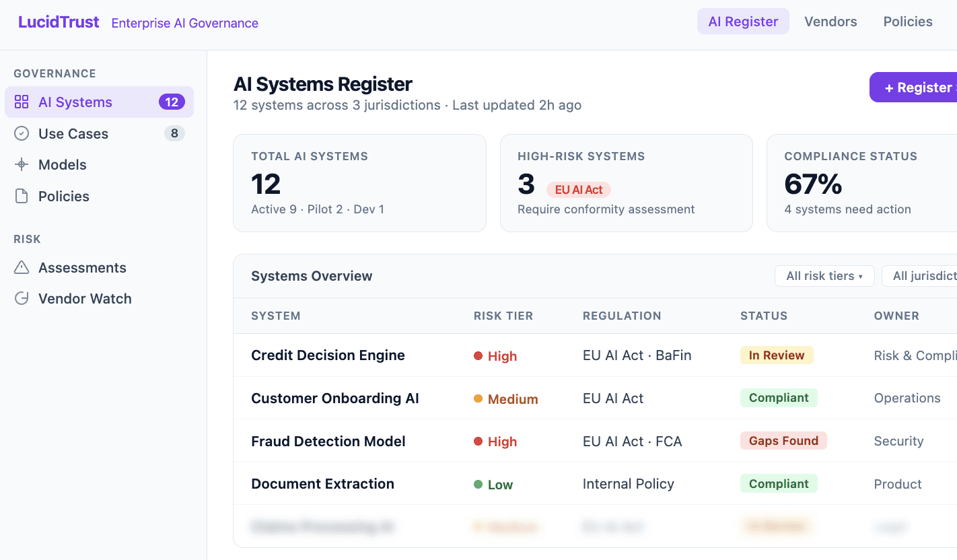This screenshot has width=957, height=560.
Task: Click the Policies document icon in sidebar
Action: (22, 196)
